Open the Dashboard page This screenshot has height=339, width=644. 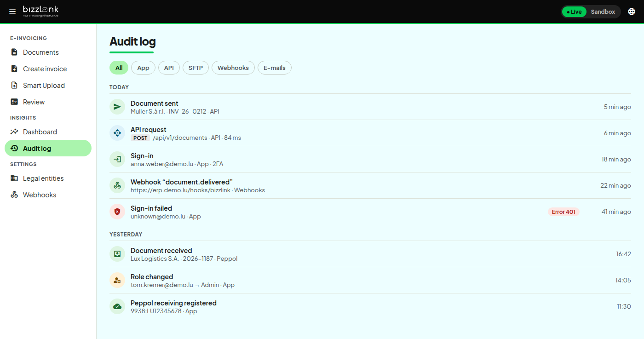pyautogui.click(x=48, y=132)
